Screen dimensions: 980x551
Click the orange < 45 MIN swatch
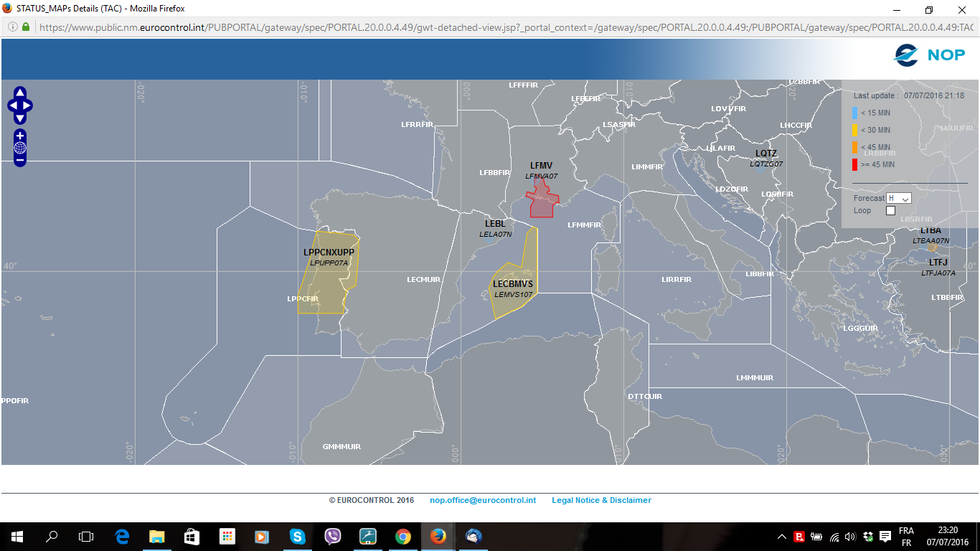point(855,147)
